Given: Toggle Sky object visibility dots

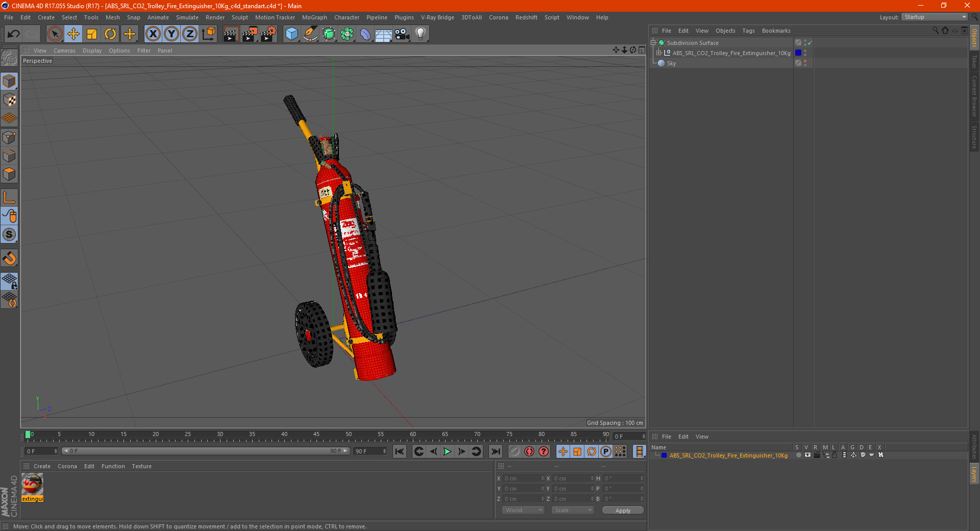Looking at the screenshot, I should tap(805, 63).
